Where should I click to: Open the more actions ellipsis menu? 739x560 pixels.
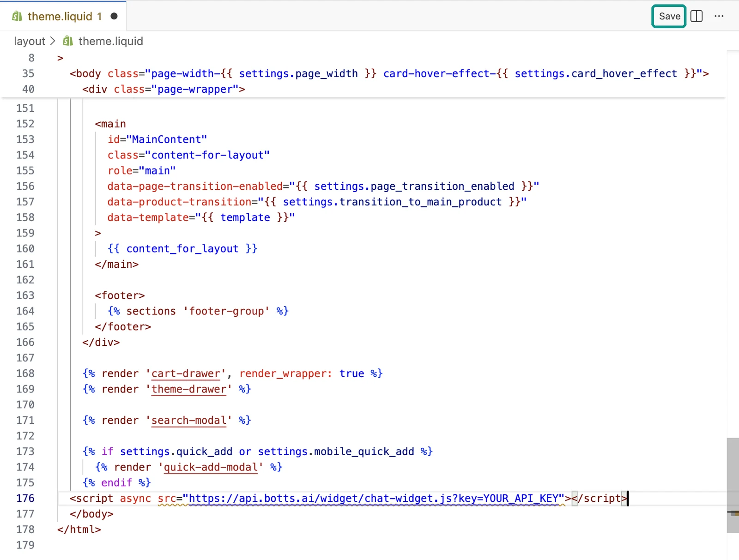(x=719, y=16)
